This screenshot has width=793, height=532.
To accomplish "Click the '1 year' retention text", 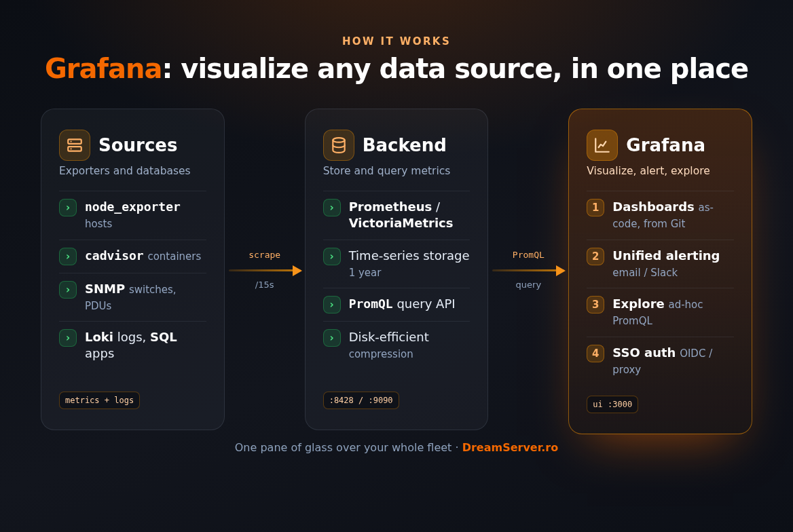I will tap(365, 273).
